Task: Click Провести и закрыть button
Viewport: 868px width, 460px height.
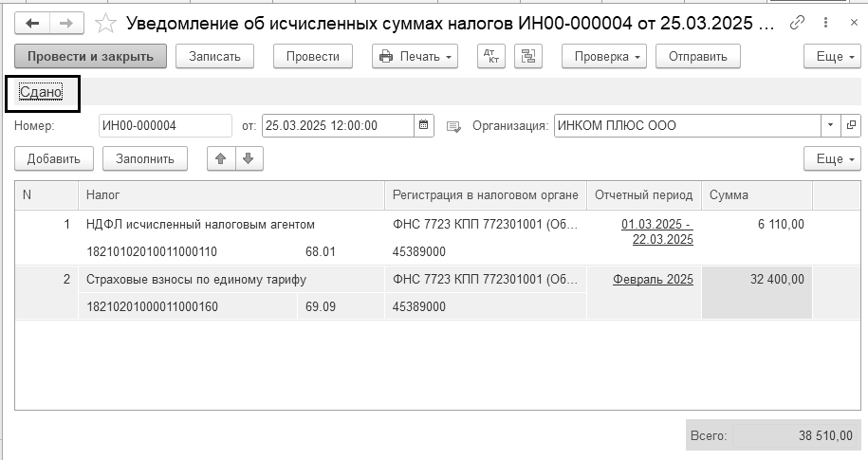Action: pyautogui.click(x=90, y=57)
